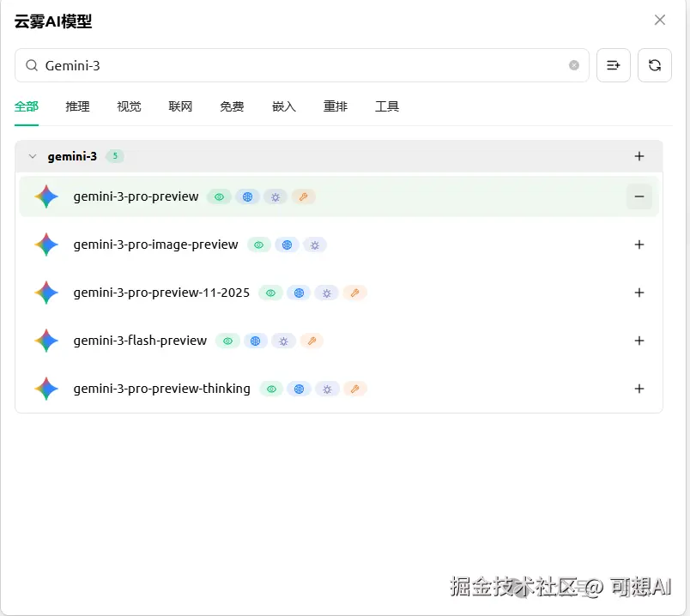Click the reasoning spark icon on gemini-3-pro-preview-thinking
The image size is (690, 616).
pyautogui.click(x=327, y=389)
